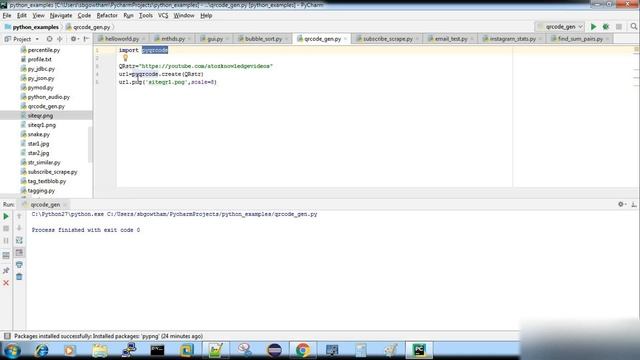Open the Run menu
The image size is (640, 360).
point(128,16)
